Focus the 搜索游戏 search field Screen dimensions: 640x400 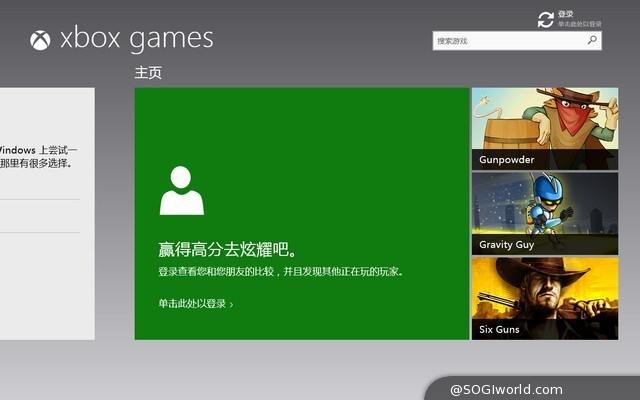[x=517, y=41]
